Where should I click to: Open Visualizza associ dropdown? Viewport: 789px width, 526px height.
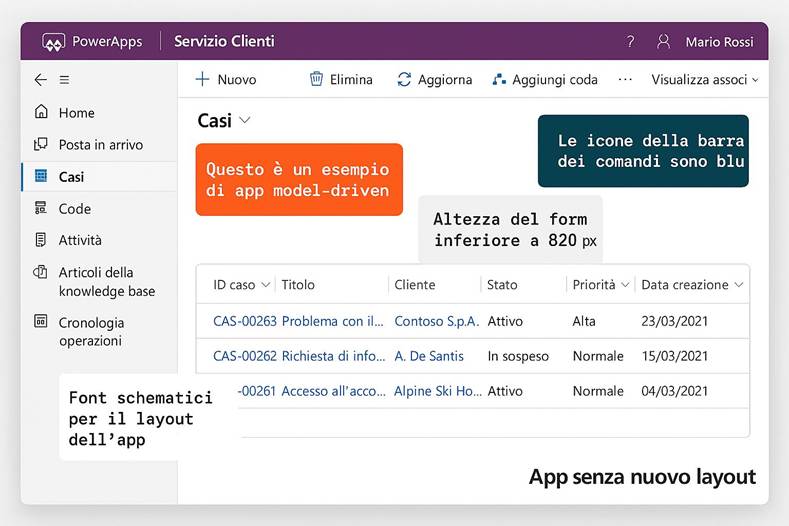pyautogui.click(x=704, y=80)
